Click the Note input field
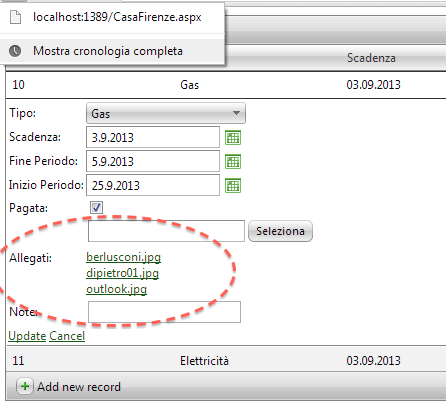This screenshot has height=405, width=446. pos(164,312)
